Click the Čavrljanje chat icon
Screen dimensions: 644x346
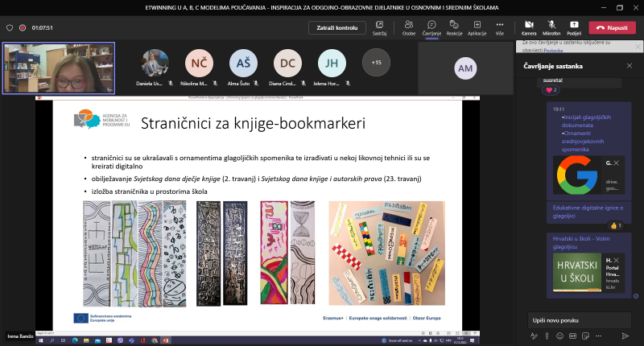(432, 25)
